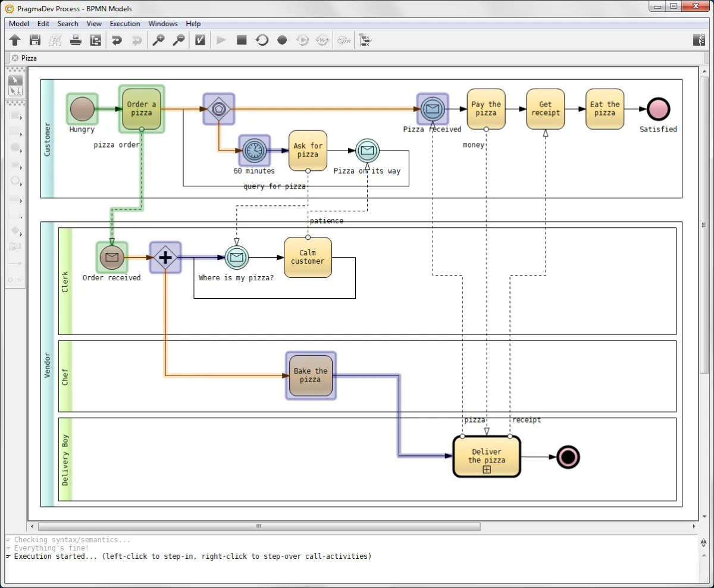Select the Chef lane label
The image size is (714, 588).
(x=65, y=376)
